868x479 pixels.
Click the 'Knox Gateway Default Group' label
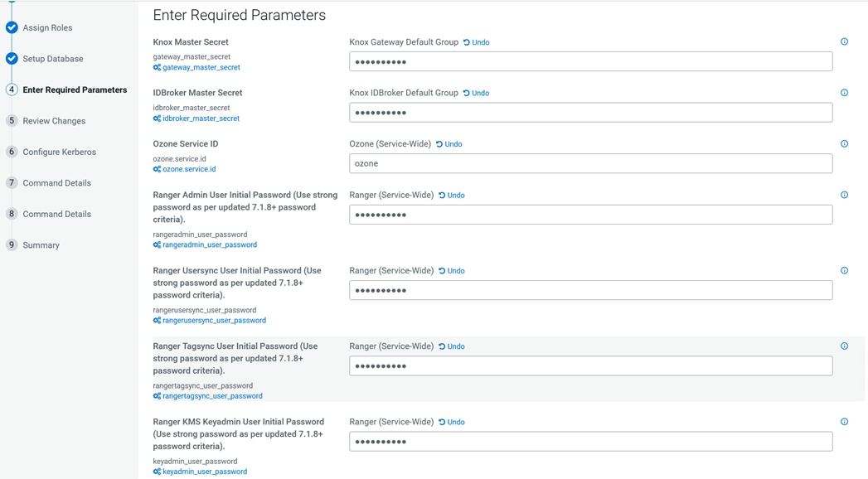pos(404,42)
